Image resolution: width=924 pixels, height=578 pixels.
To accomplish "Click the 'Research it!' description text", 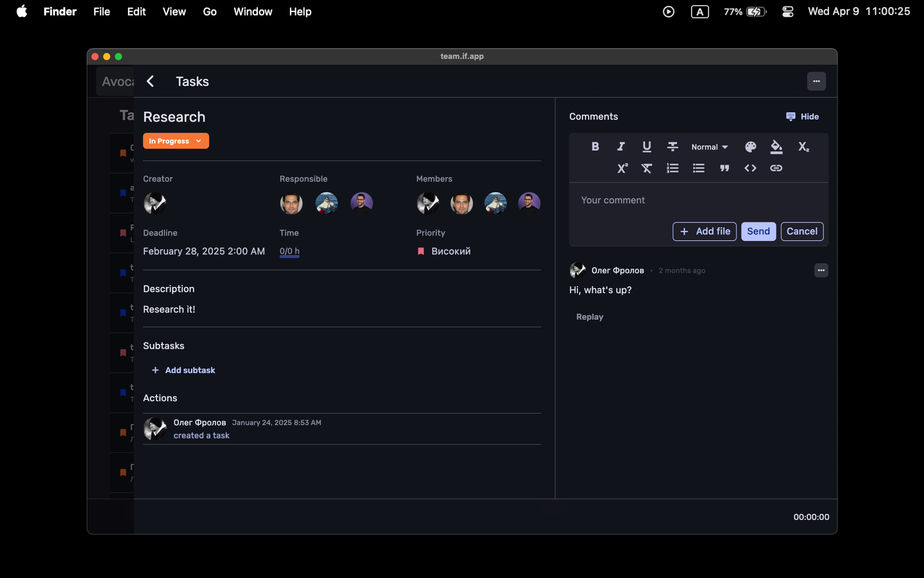I will tap(169, 309).
